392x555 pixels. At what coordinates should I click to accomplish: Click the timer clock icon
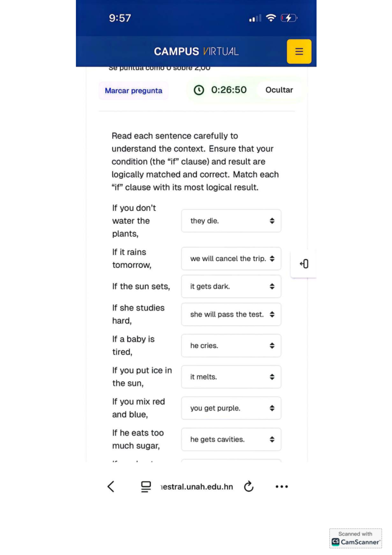(x=199, y=90)
